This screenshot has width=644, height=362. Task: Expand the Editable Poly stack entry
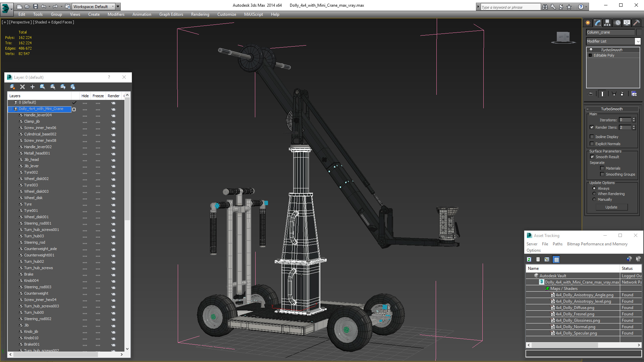[x=590, y=55]
